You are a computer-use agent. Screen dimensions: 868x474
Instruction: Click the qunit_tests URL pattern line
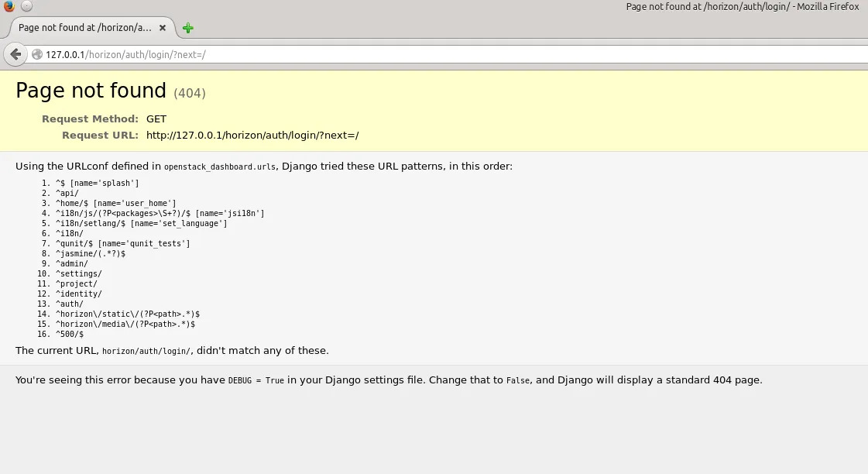point(123,244)
